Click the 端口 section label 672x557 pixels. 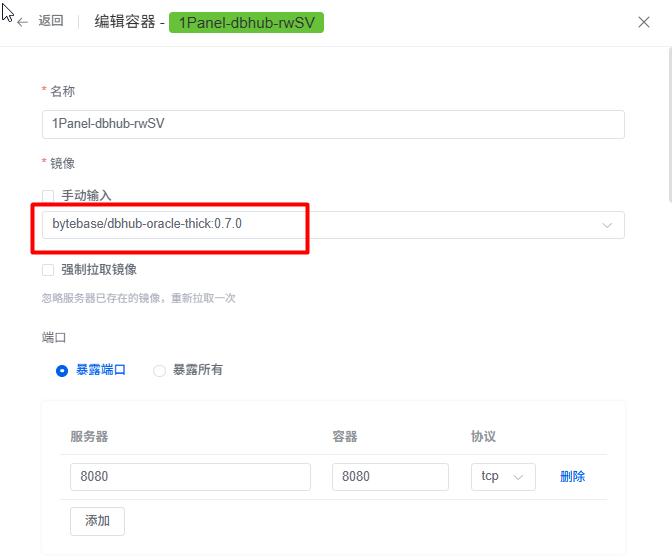point(54,338)
